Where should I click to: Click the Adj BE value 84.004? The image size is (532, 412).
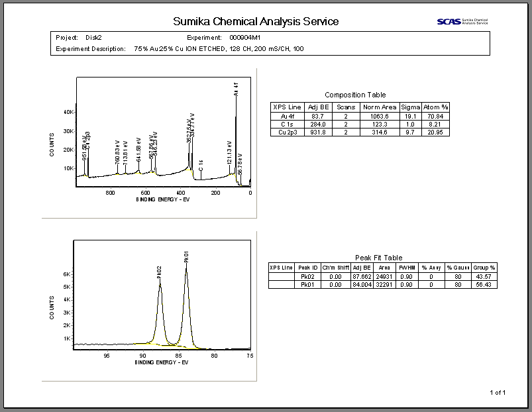[x=362, y=285]
